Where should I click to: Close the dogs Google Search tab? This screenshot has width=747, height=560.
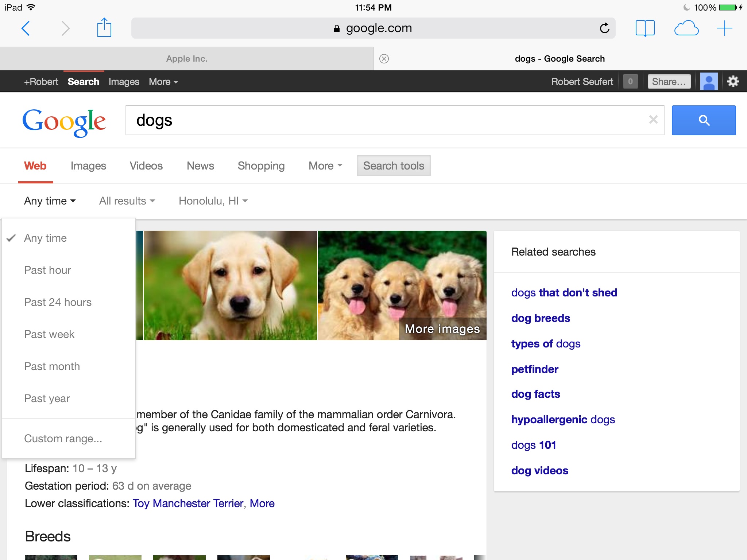[x=384, y=59]
